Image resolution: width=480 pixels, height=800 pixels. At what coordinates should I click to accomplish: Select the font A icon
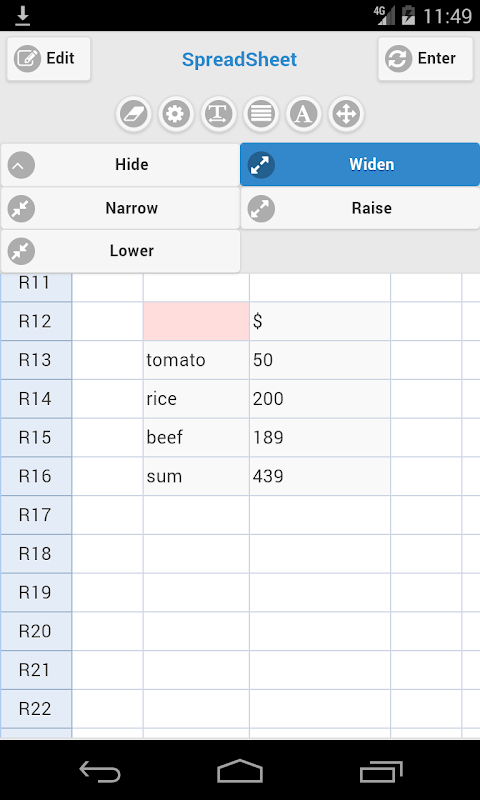coord(304,114)
